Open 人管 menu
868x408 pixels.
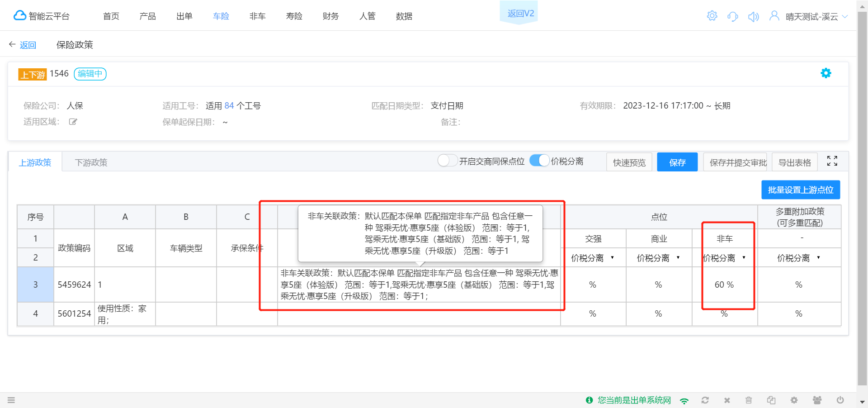click(x=368, y=16)
